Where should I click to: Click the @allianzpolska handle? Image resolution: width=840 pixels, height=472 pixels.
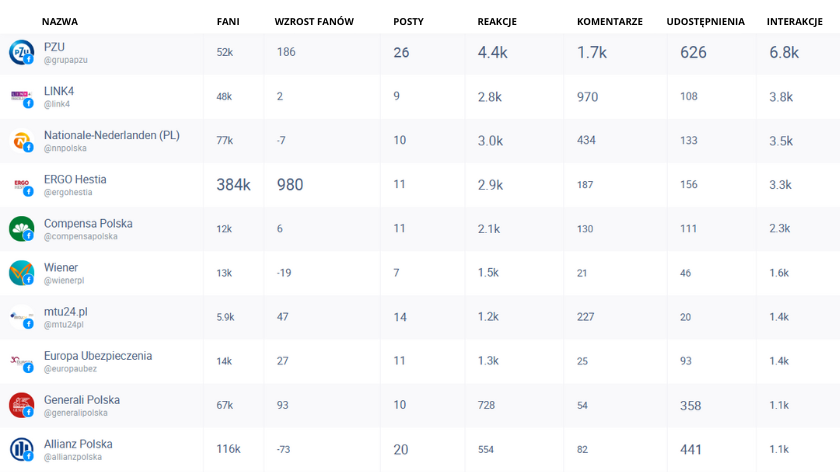coord(72,457)
